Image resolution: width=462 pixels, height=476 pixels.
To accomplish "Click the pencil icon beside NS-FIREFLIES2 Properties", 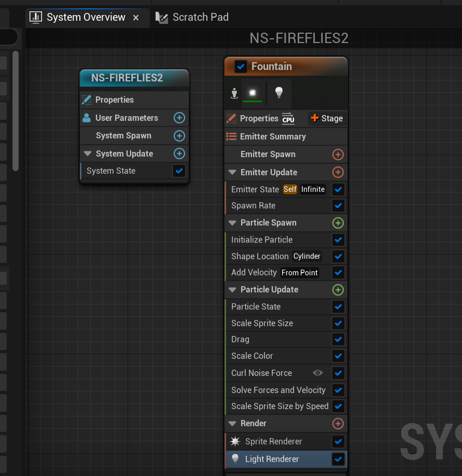I will pos(87,100).
